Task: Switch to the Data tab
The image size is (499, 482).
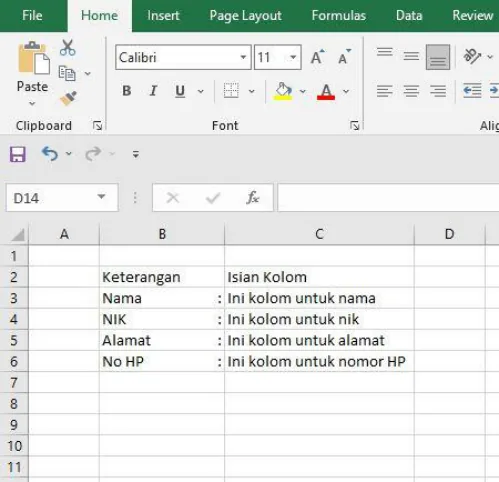Action: (409, 16)
